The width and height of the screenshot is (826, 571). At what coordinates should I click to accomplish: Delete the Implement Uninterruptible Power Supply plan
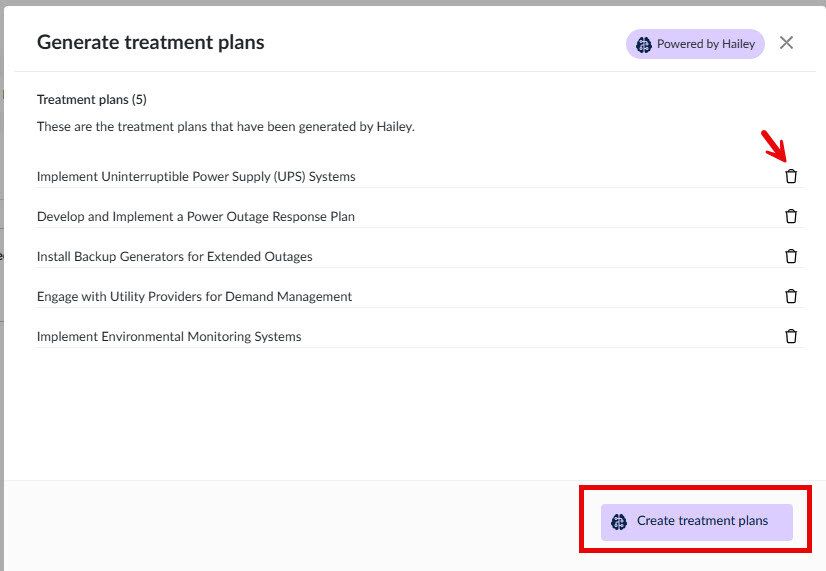pos(791,176)
